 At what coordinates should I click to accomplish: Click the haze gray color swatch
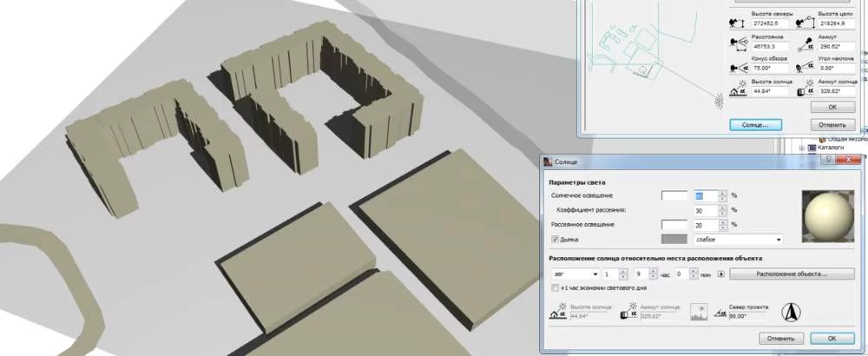pos(674,239)
